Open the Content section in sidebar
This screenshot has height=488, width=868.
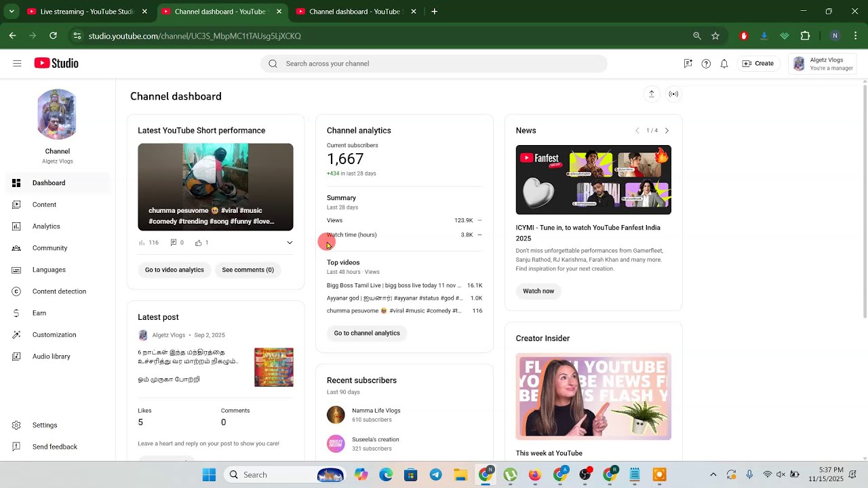coord(57,205)
